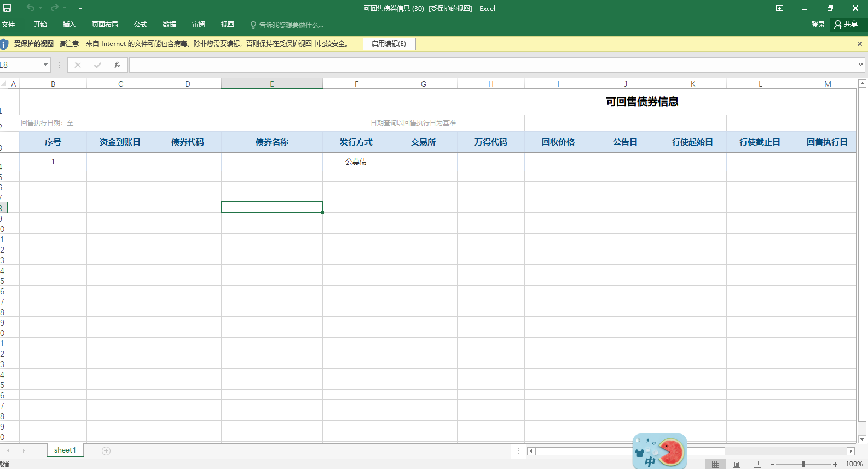Click the Save icon in quick access toolbar
868x469 pixels.
[x=7, y=8]
